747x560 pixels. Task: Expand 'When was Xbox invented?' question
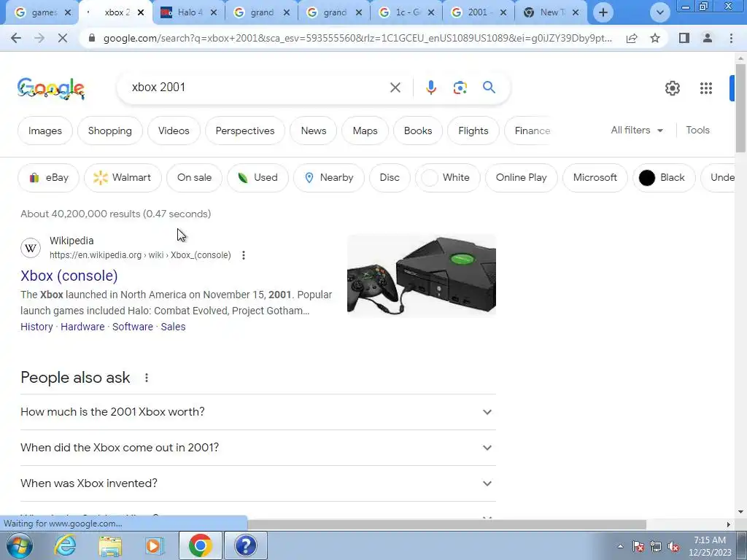tap(258, 483)
